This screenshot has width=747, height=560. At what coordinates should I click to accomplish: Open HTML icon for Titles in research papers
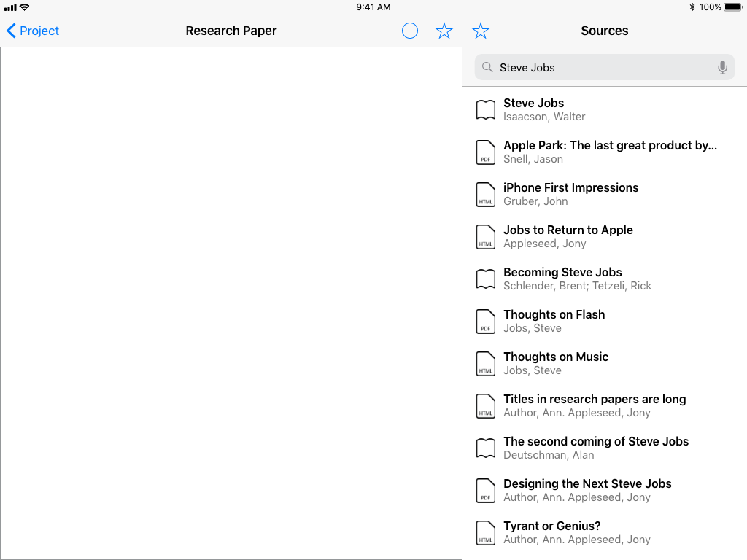coord(485,405)
